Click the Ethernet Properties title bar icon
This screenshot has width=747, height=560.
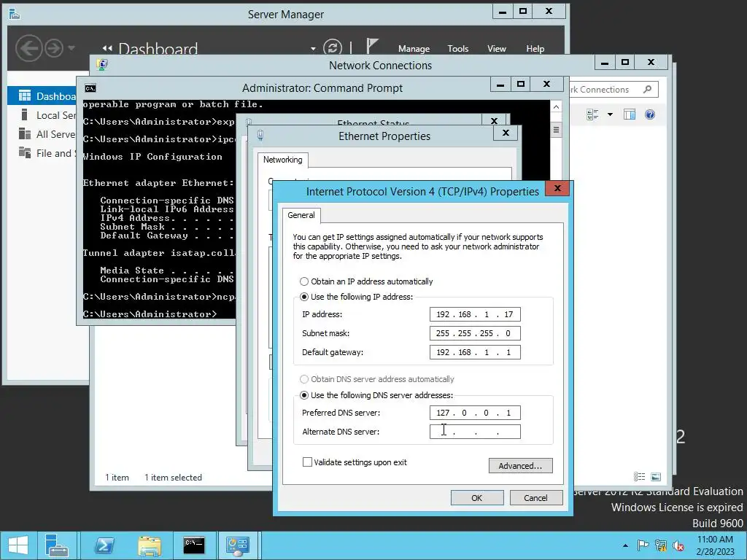tap(260, 136)
